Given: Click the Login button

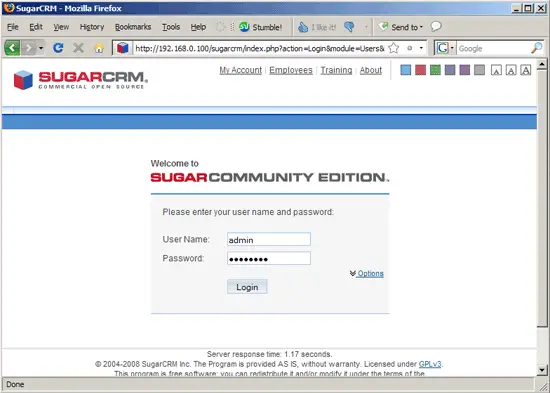Looking at the screenshot, I should 247,287.
